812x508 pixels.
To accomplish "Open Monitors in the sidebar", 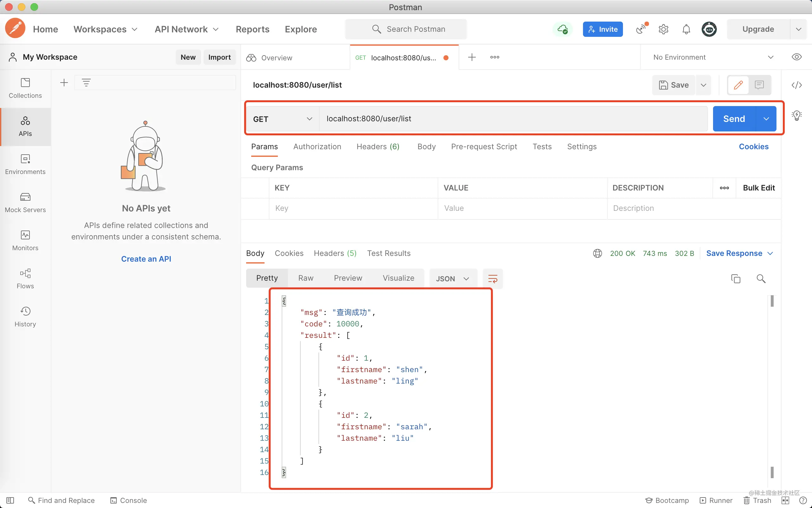I will click(x=25, y=241).
